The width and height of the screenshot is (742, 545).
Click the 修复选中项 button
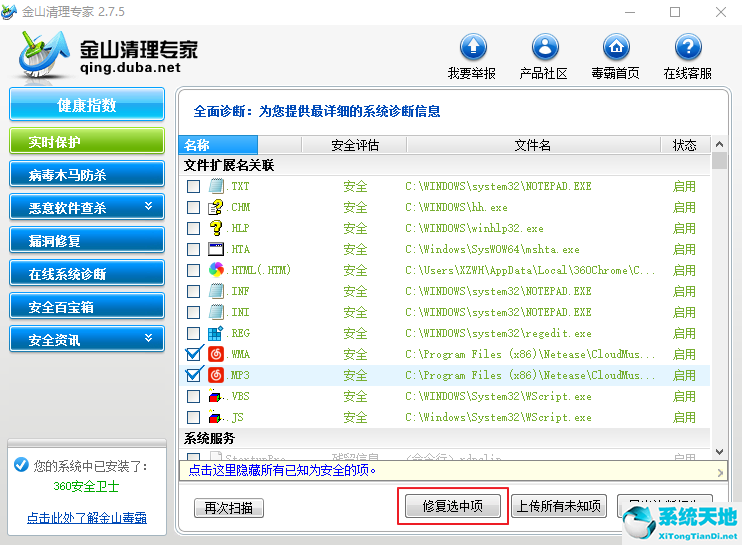click(452, 506)
